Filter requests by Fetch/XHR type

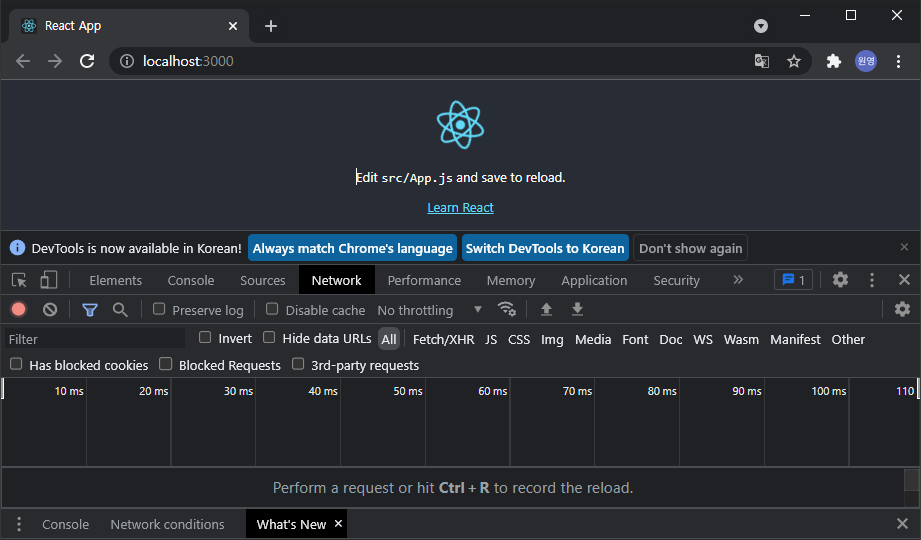tap(443, 339)
